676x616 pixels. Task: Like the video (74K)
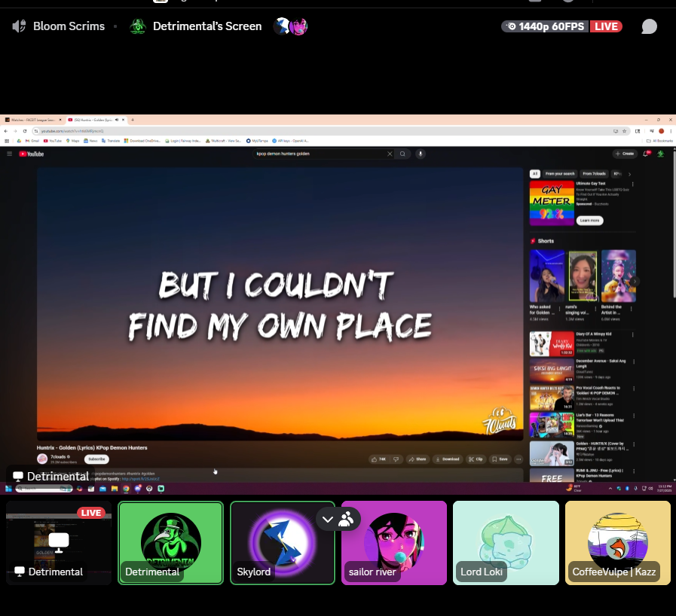tap(378, 459)
